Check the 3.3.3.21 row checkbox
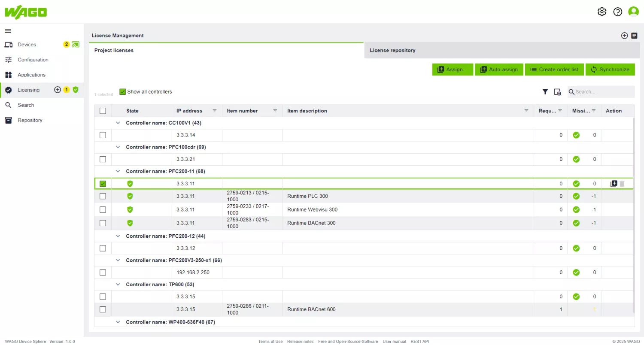Viewport: 644px width, 345px height. 103,159
